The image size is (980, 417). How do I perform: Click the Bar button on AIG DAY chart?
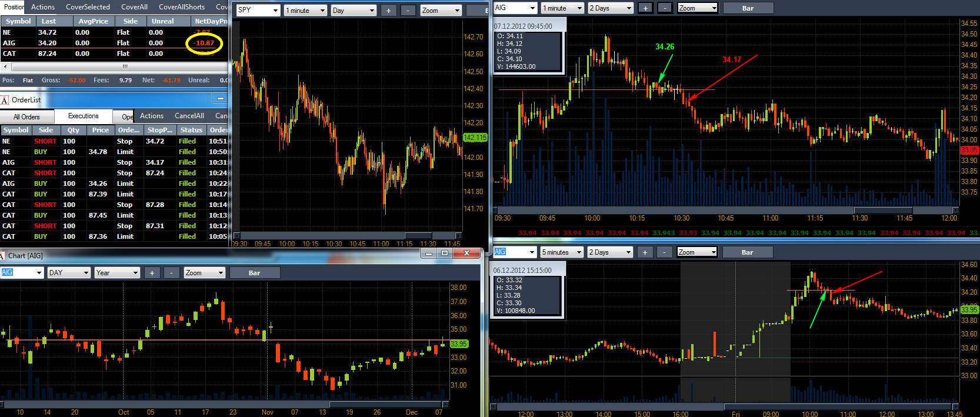[x=254, y=273]
